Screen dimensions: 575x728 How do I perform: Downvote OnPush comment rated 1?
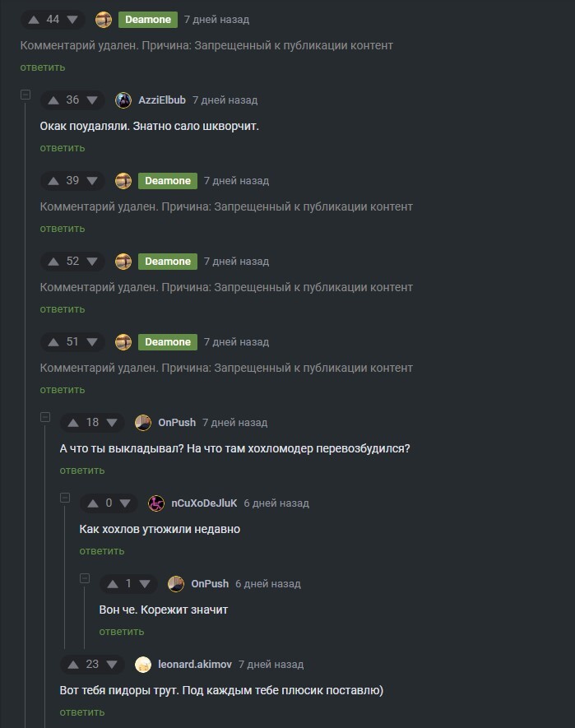point(145,583)
